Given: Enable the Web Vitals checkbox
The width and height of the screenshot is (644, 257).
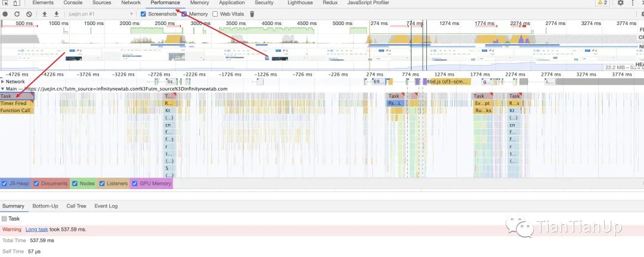Looking at the screenshot, I should coord(215,14).
